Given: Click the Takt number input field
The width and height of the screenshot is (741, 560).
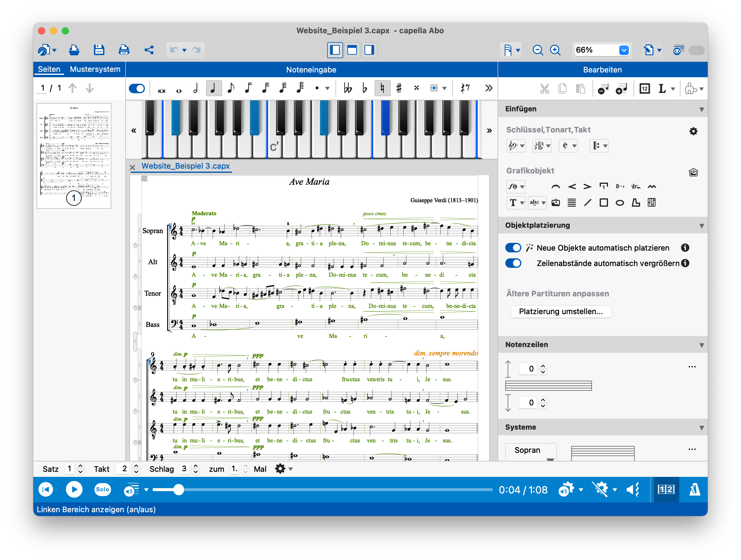Looking at the screenshot, I should click(123, 469).
